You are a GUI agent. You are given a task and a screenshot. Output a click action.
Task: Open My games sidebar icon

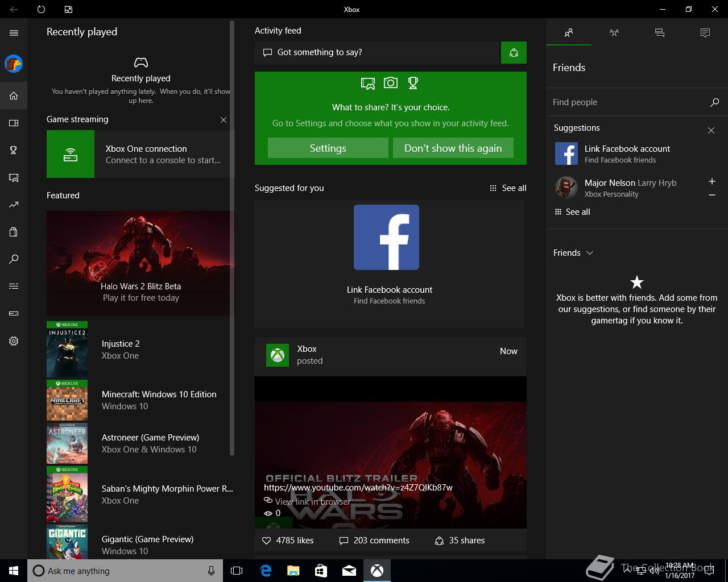[x=14, y=123]
